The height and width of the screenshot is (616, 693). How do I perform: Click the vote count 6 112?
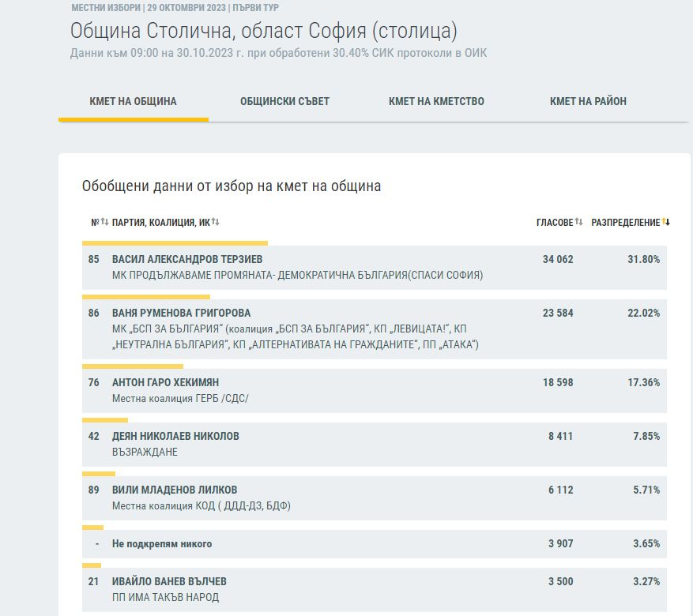(560, 490)
